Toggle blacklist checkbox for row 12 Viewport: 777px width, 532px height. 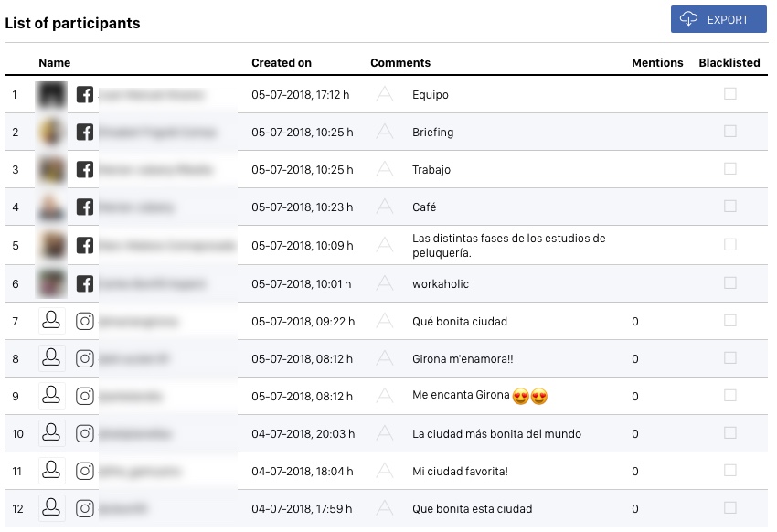(x=730, y=507)
